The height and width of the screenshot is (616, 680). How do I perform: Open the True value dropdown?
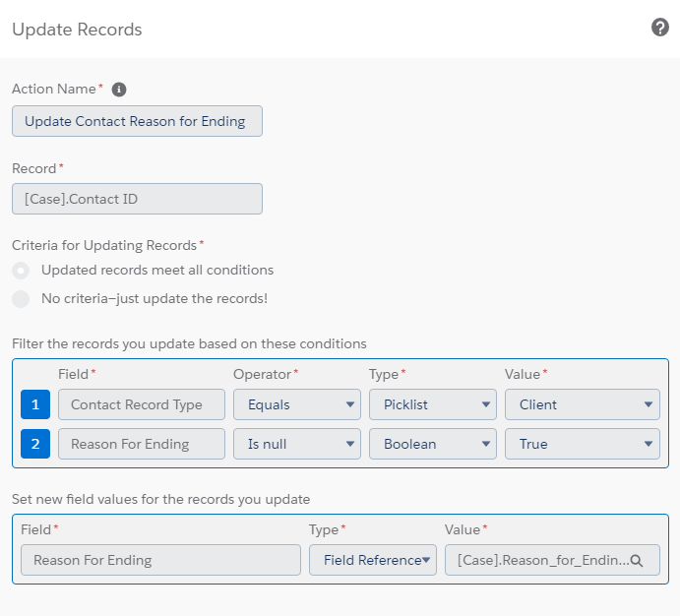[x=583, y=444]
